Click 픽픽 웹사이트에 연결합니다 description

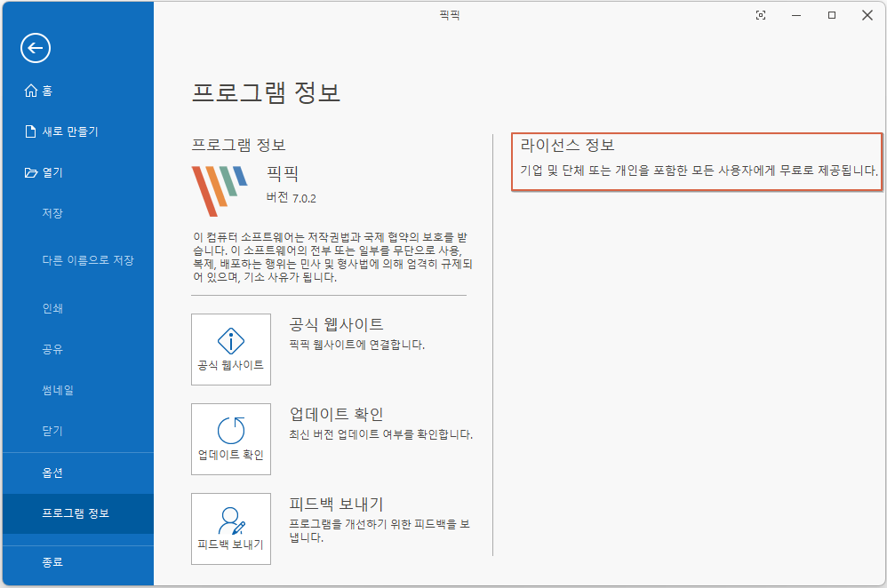point(357,345)
